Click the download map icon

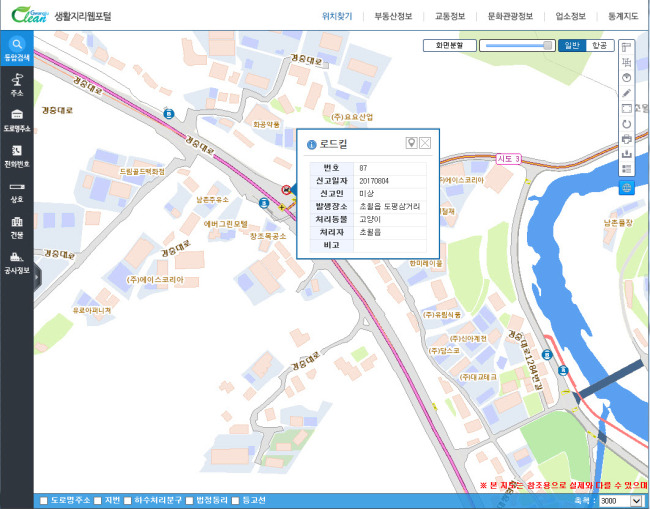click(627, 154)
